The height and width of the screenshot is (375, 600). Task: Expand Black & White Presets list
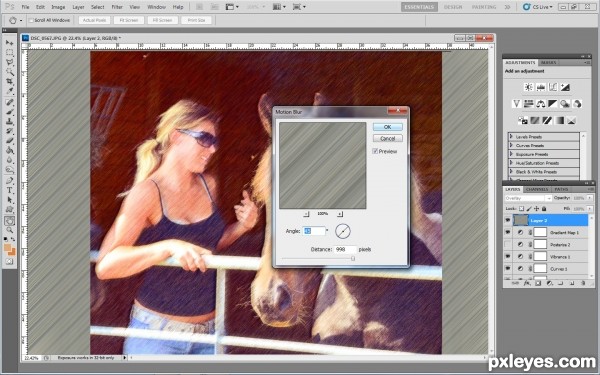pyautogui.click(x=511, y=172)
